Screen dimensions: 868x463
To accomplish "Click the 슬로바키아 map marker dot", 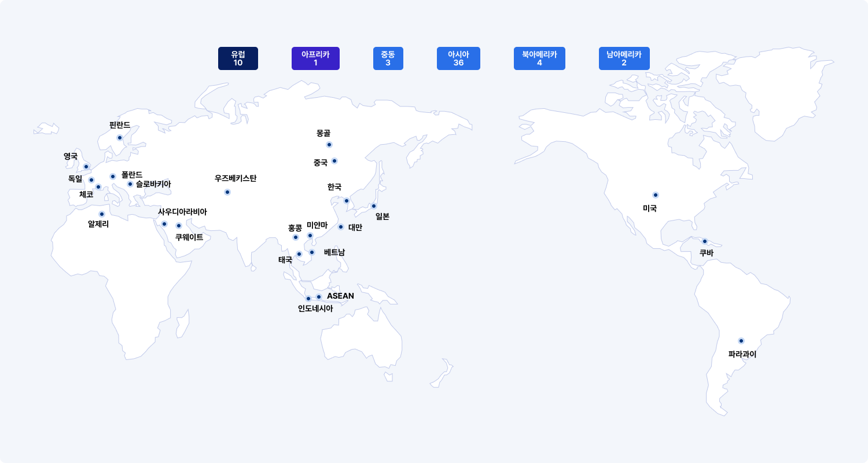I will tap(130, 184).
